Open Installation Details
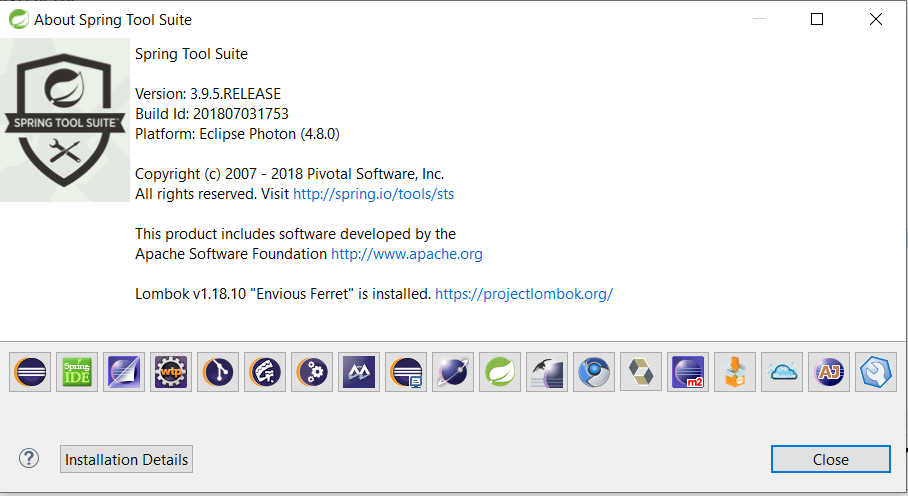Viewport: 908px width, 496px height. coord(126,459)
